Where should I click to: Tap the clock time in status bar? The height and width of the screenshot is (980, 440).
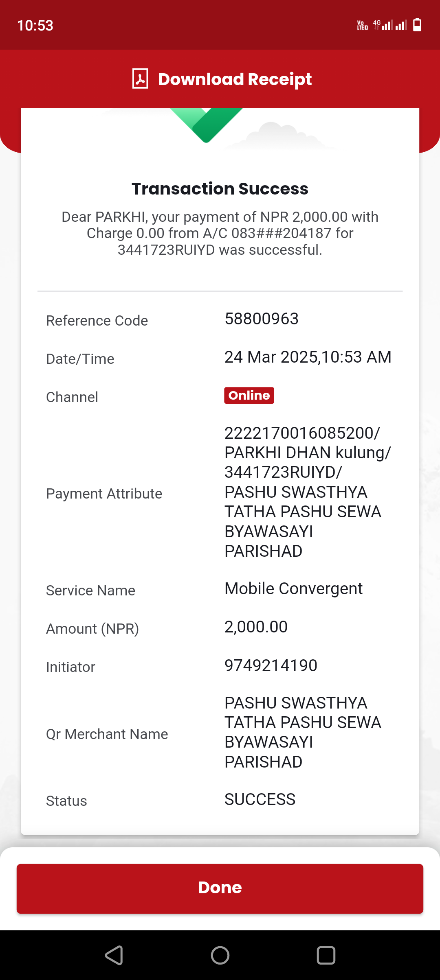coord(35,25)
